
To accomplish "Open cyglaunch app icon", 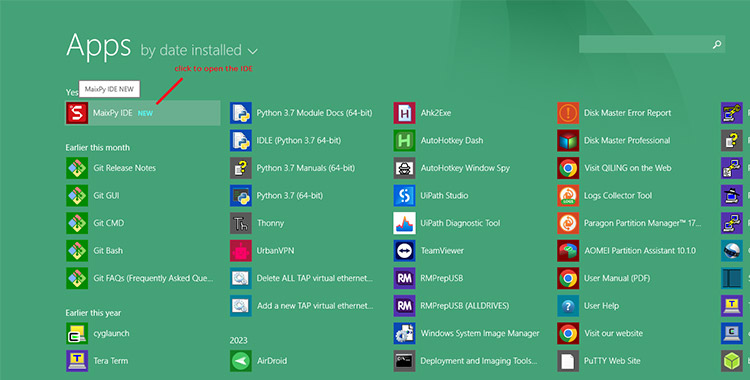I will [x=77, y=333].
